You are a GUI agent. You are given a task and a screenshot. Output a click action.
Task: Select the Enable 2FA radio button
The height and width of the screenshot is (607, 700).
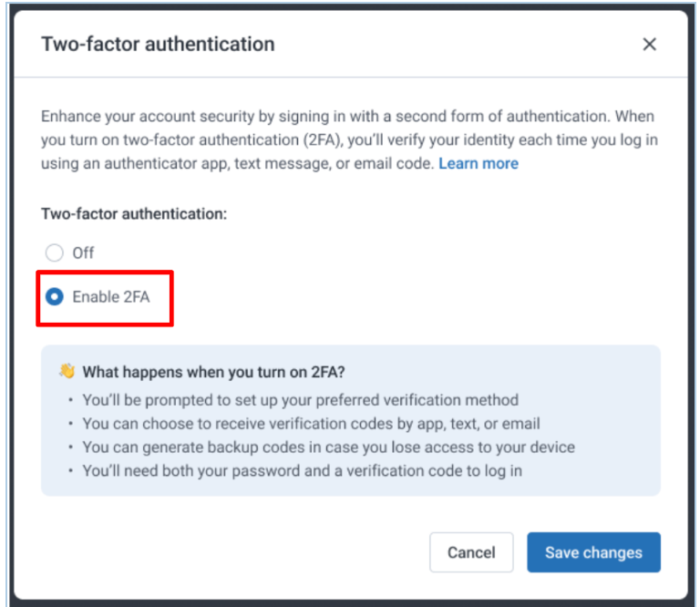pos(55,296)
